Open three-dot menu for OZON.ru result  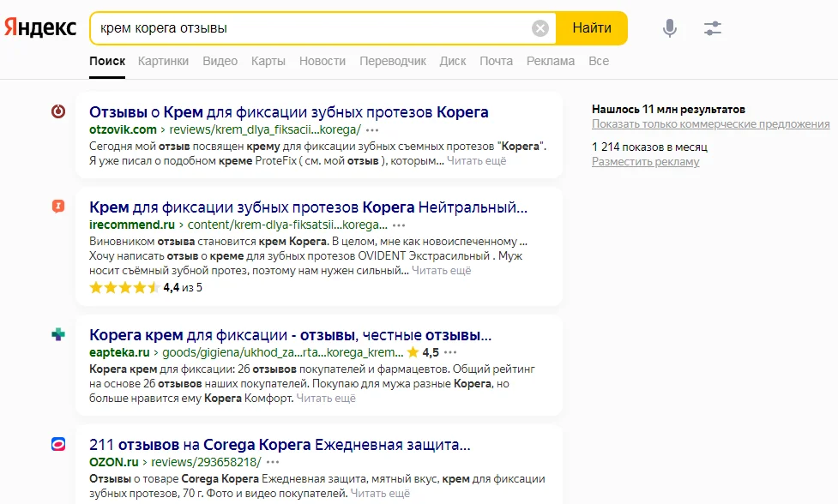273,462
